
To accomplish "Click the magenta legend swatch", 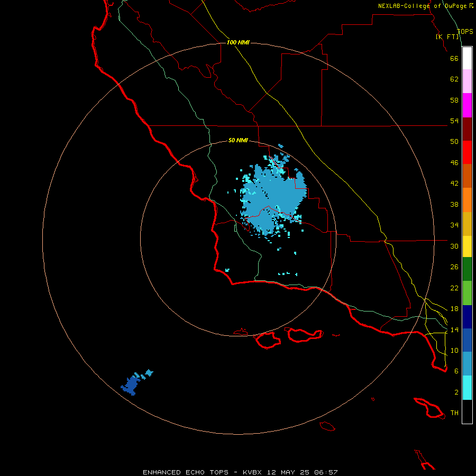I will 467,105.
